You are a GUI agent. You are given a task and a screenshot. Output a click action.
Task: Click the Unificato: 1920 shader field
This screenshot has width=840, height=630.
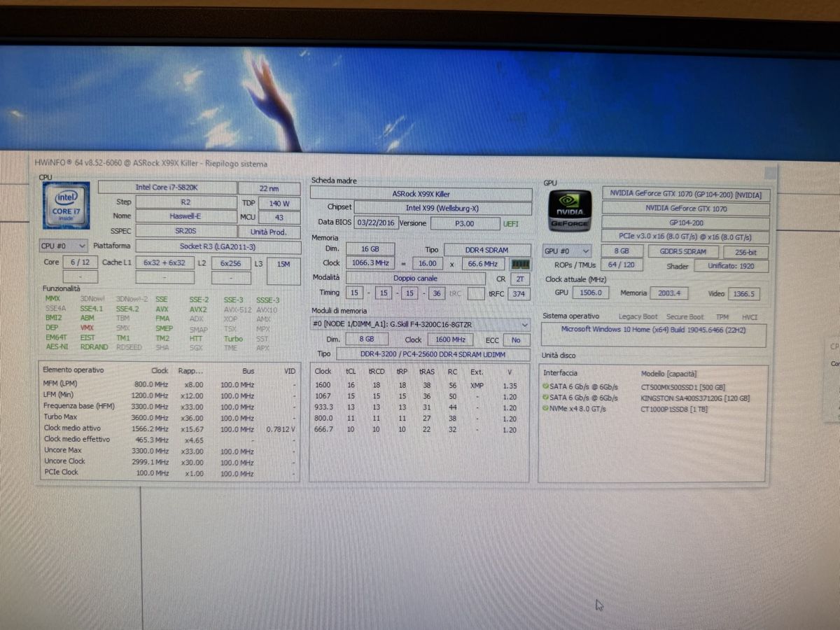(x=731, y=266)
